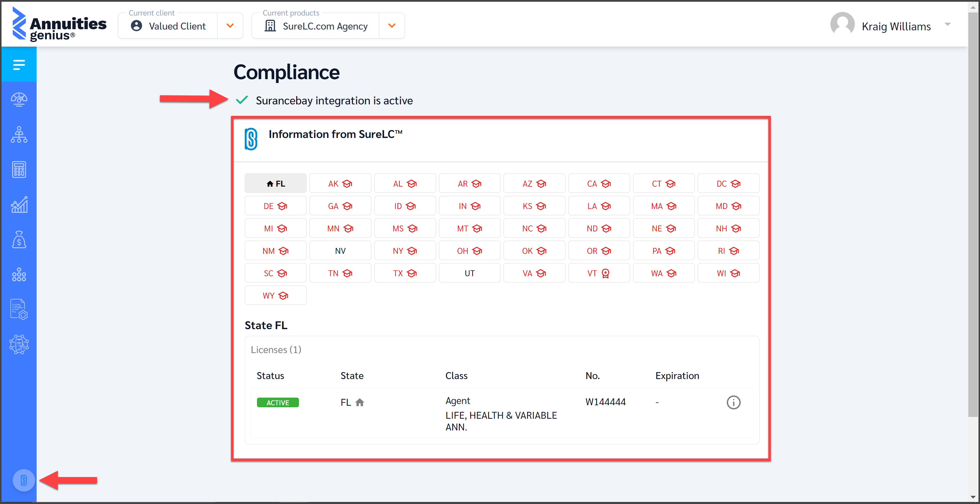Select the Valued Client field

pyautogui.click(x=168, y=26)
